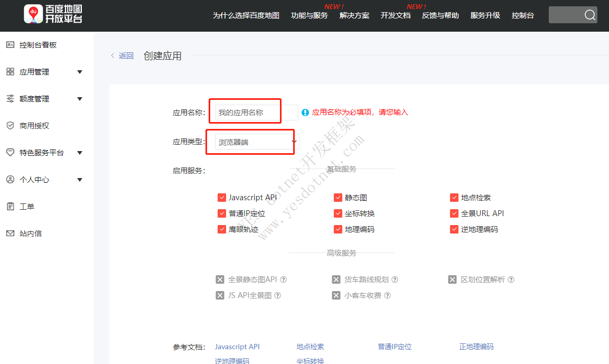
Task: Open 工单 in the sidebar
Action: [27, 207]
